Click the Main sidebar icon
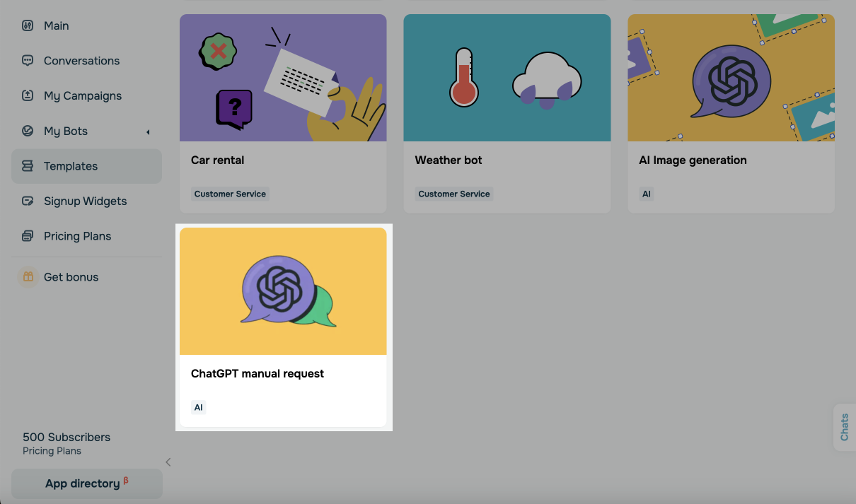 click(28, 25)
